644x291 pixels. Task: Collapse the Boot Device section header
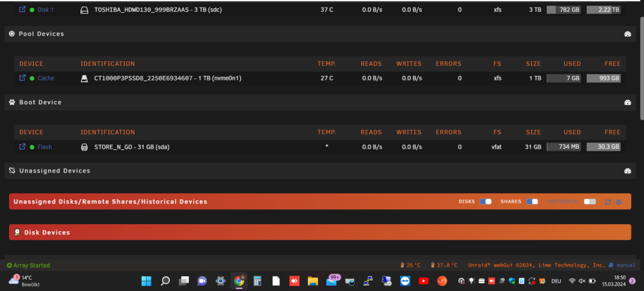[321, 102]
